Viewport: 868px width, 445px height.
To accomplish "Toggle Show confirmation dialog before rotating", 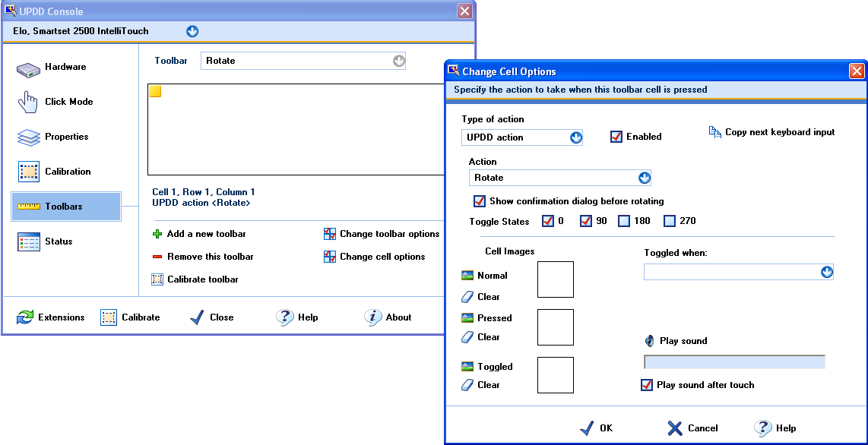I will (x=480, y=200).
